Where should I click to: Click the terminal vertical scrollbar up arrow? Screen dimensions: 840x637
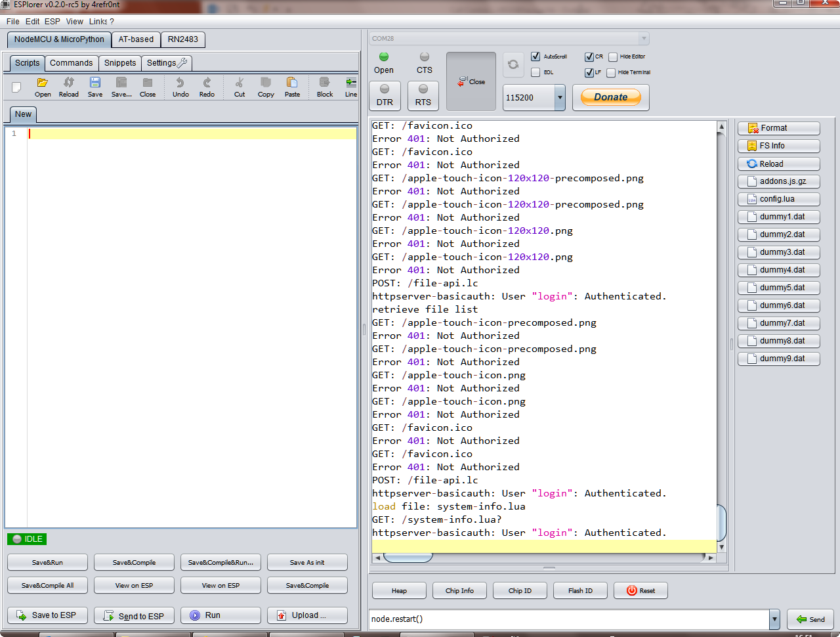tap(721, 127)
